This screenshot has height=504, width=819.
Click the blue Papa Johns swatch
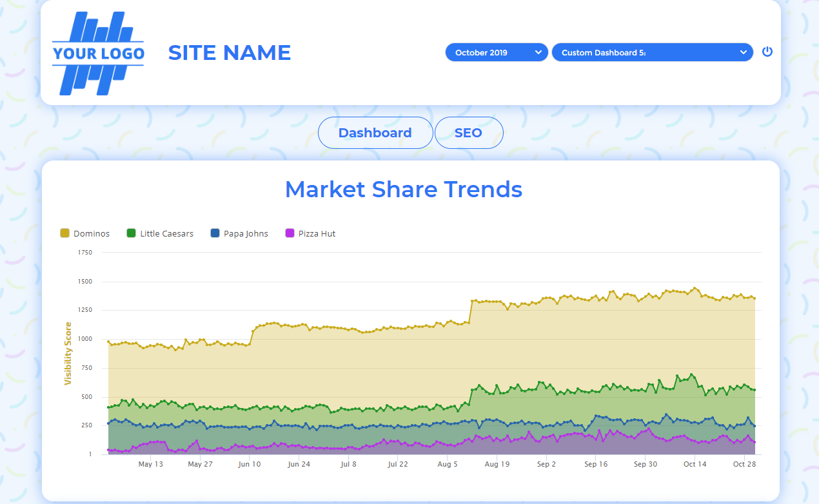click(215, 233)
